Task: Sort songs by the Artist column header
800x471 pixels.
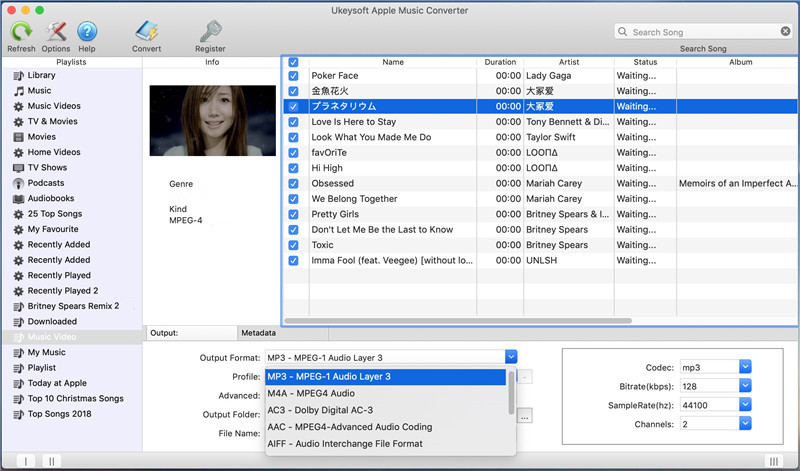Action: (569, 62)
